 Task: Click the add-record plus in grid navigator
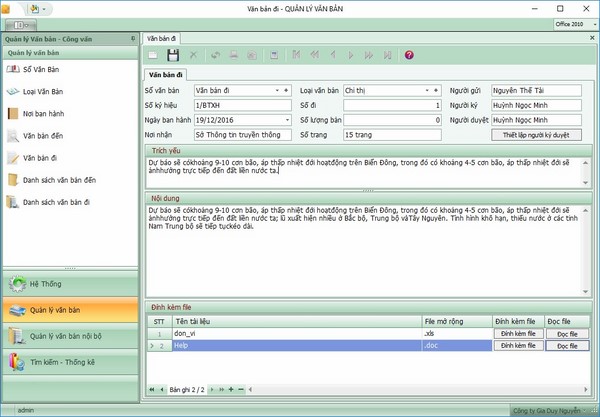click(x=230, y=388)
